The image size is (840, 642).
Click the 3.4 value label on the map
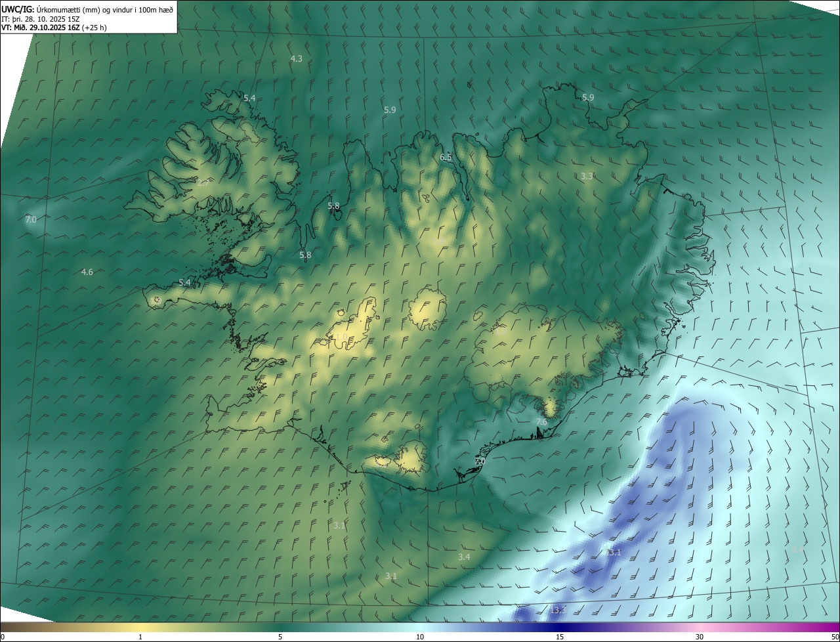pyautogui.click(x=464, y=557)
